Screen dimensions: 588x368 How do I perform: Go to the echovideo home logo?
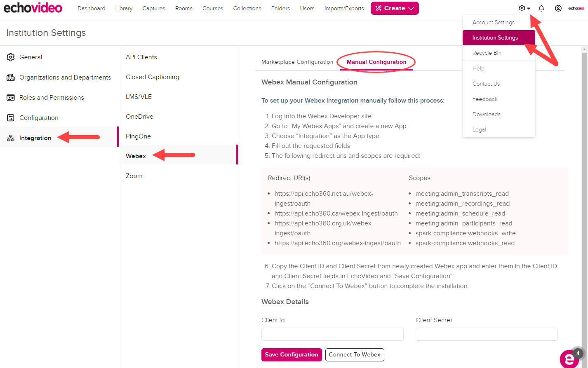click(x=33, y=8)
